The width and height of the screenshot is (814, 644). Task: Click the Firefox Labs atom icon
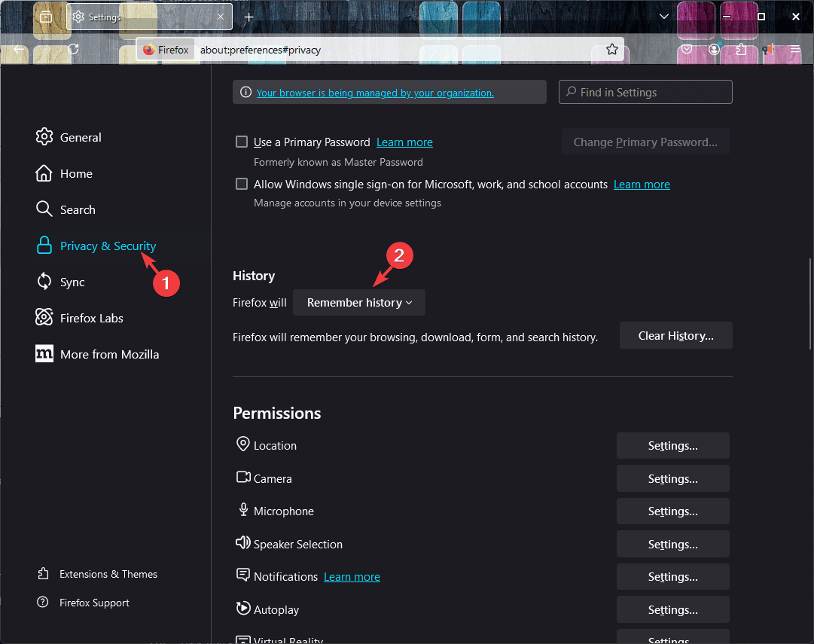pyautogui.click(x=44, y=317)
